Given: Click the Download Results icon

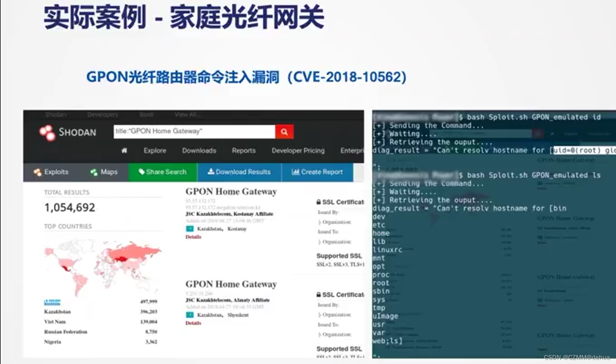Looking at the screenshot, I should (211, 172).
